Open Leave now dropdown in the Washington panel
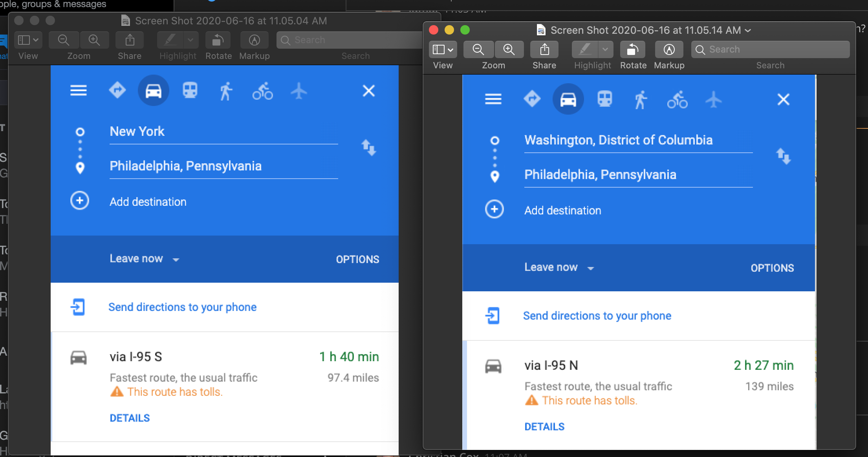Screen dimensions: 868x457 [x=559, y=267]
